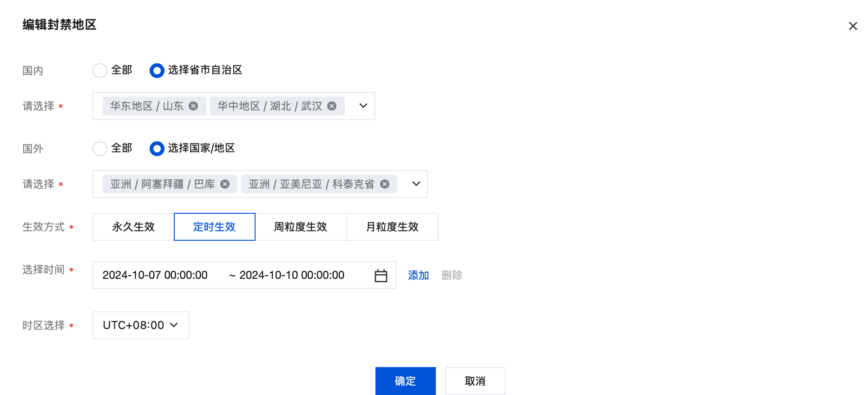Click the 编辑封禁地区 dialog title
868x395 pixels.
coord(59,25)
